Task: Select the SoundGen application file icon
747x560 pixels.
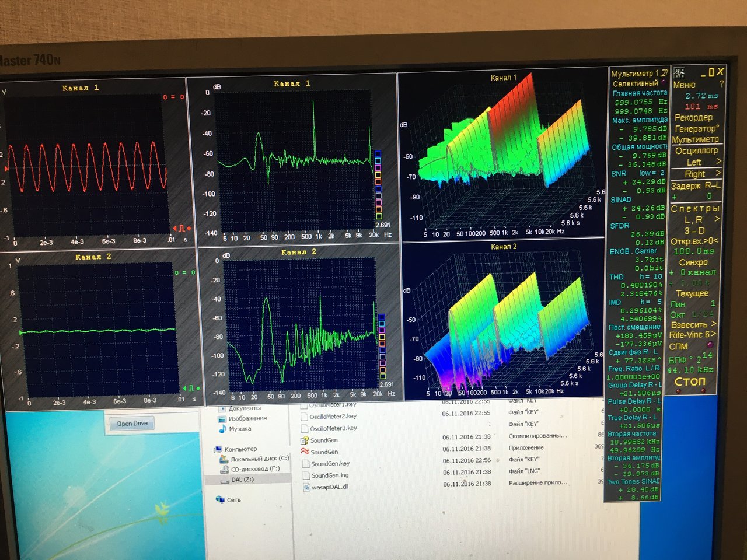Action: 305,452
